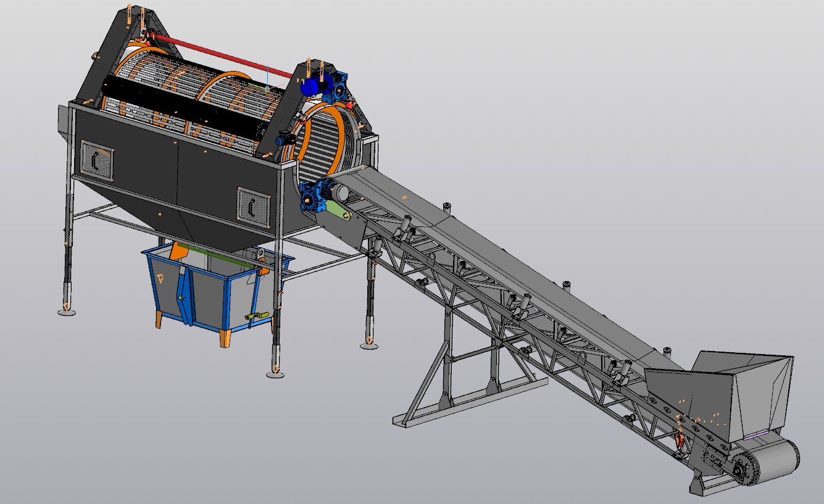The image size is (824, 504).
Task: Click the right access hatch on the hopper panel
Action: pyautogui.click(x=254, y=204)
